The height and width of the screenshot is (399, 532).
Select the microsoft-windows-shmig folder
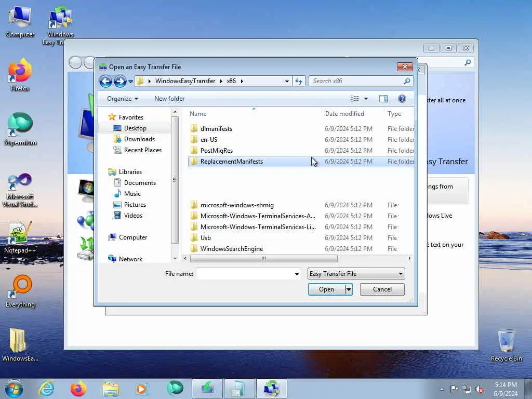coord(237,205)
